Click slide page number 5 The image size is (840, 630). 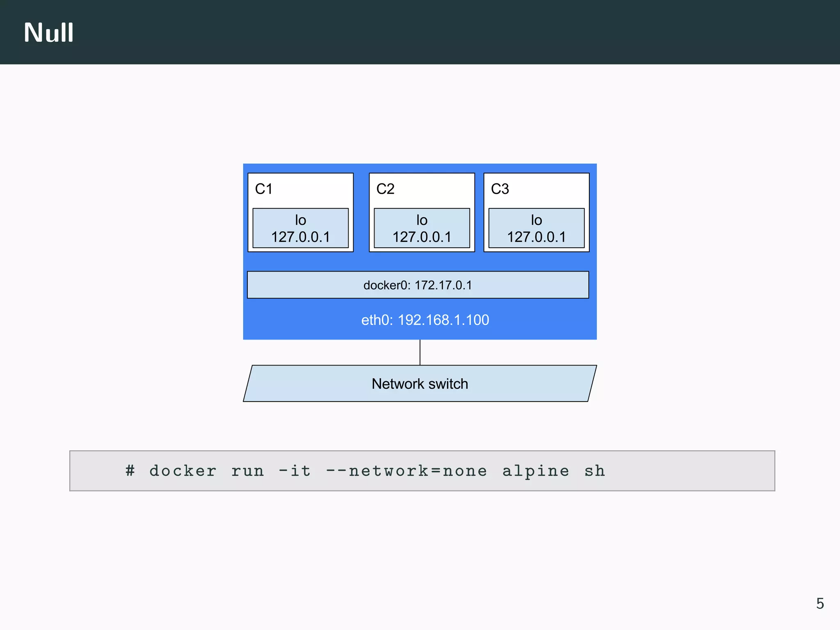[819, 603]
